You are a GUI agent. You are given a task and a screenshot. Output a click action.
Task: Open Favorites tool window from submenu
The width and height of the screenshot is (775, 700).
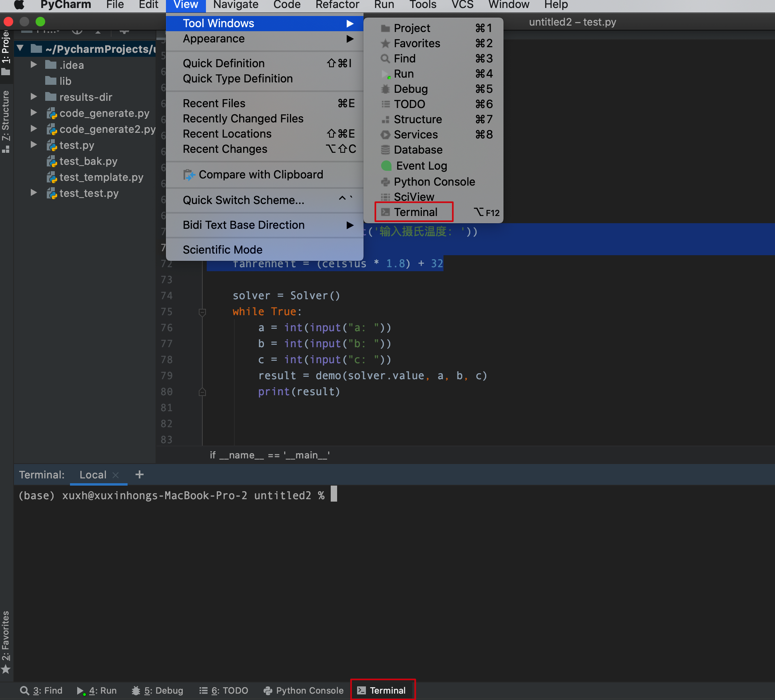click(433, 43)
